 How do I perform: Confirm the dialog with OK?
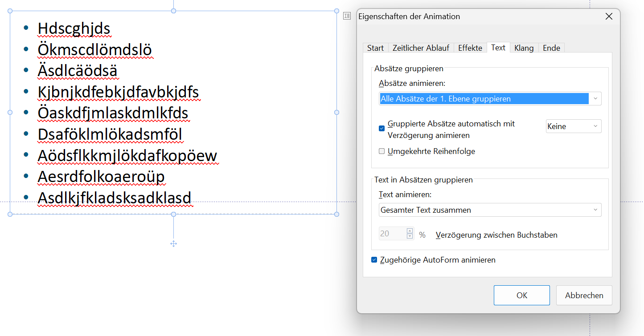(x=521, y=296)
